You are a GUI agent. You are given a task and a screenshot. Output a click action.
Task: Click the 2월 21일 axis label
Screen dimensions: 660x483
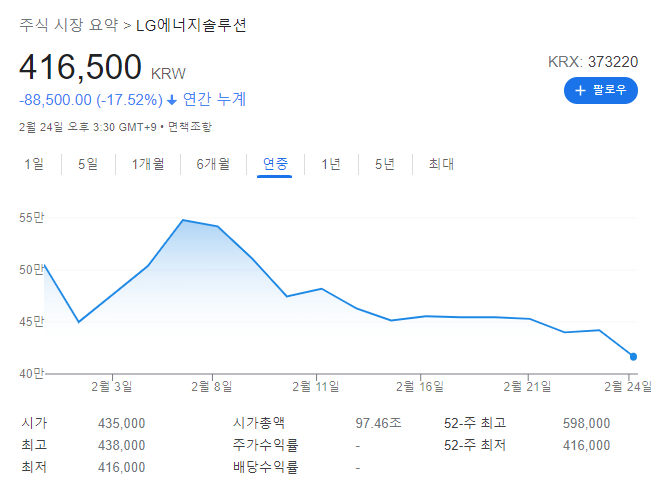click(x=527, y=386)
